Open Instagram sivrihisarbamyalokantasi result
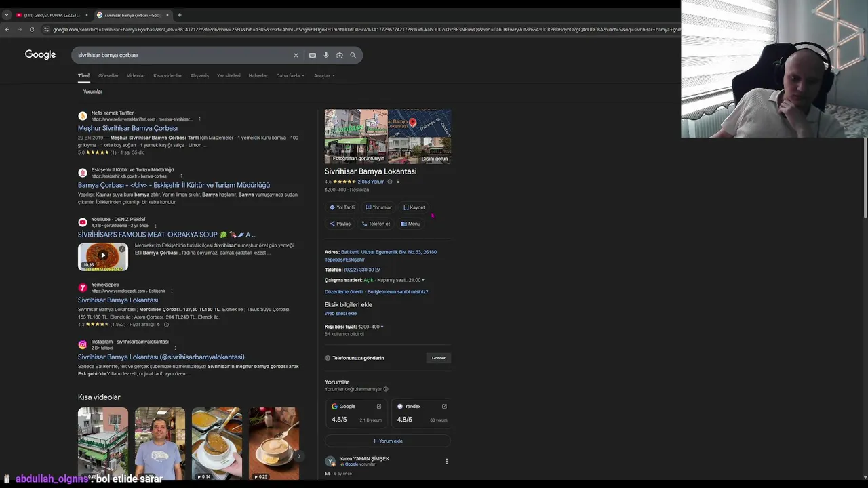The image size is (868, 488). tap(161, 357)
